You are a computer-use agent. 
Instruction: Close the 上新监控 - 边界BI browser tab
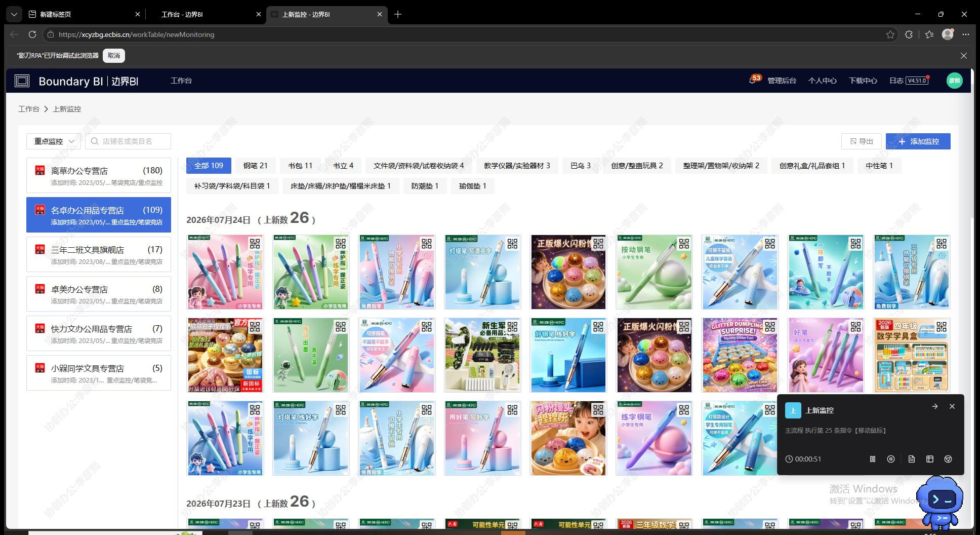click(x=380, y=15)
